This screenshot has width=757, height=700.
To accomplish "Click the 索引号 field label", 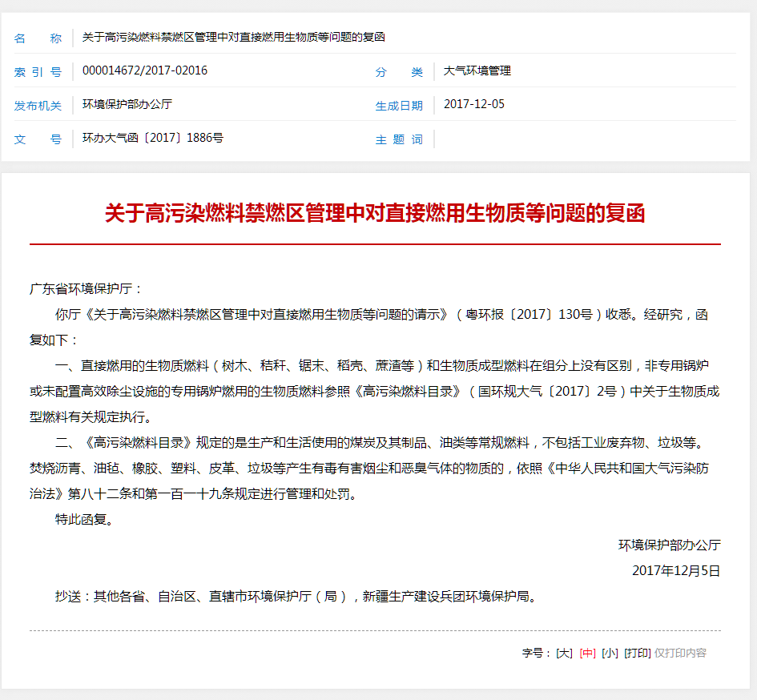I will click(38, 70).
